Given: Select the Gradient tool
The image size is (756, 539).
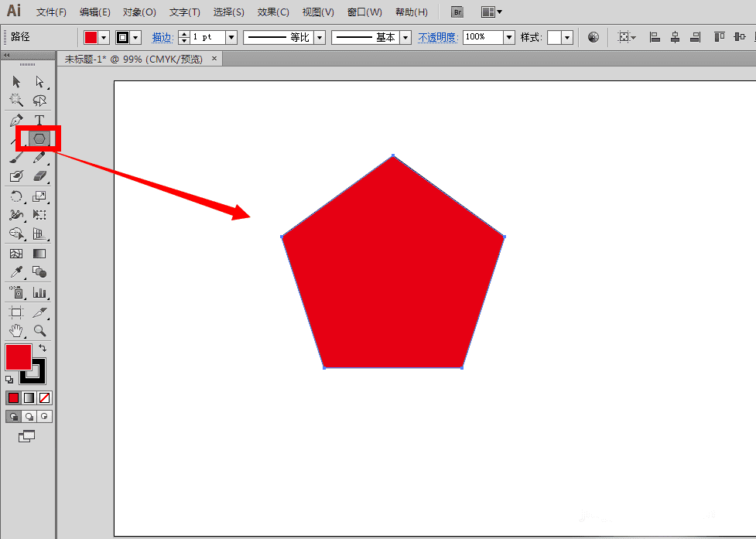Looking at the screenshot, I should (39, 254).
